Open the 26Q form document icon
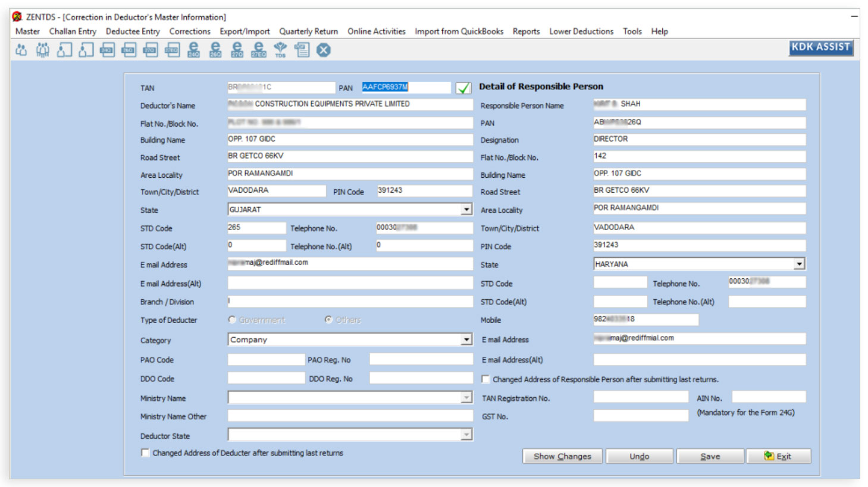The width and height of the screenshot is (868, 487). pyautogui.click(x=129, y=50)
